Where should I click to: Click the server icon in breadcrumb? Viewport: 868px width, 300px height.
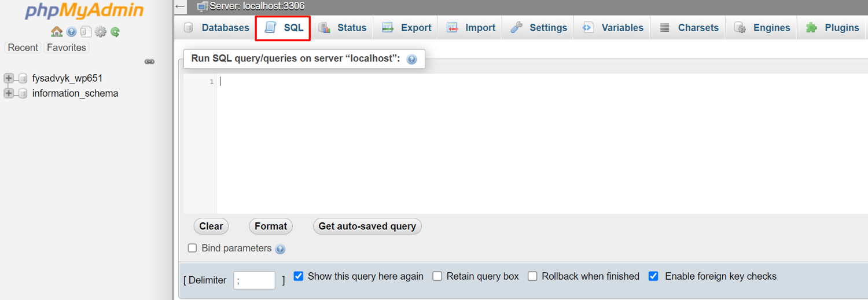[203, 6]
